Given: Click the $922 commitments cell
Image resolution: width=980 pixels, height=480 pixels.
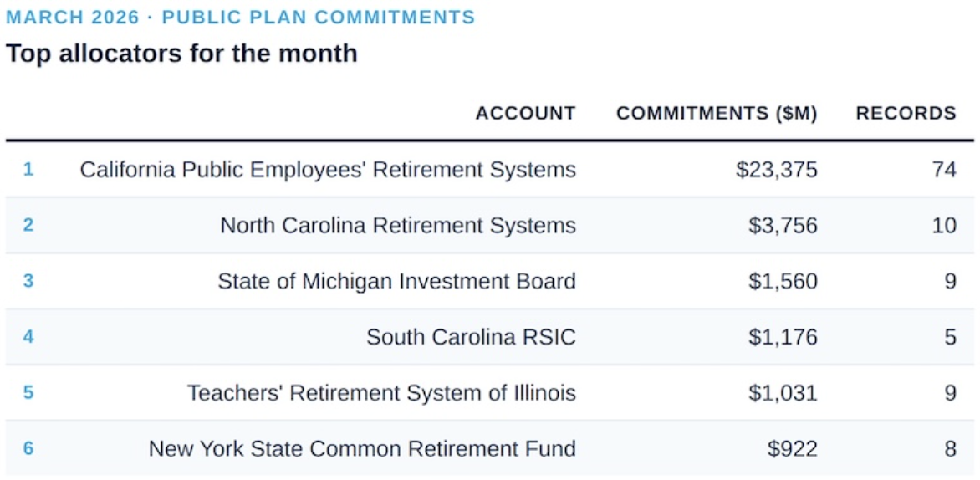Looking at the screenshot, I should click(x=792, y=449).
